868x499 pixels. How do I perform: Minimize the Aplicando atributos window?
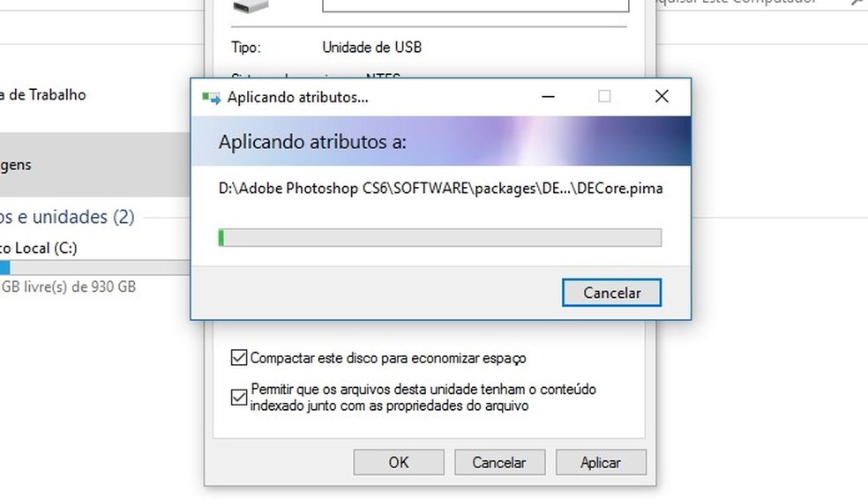click(548, 96)
